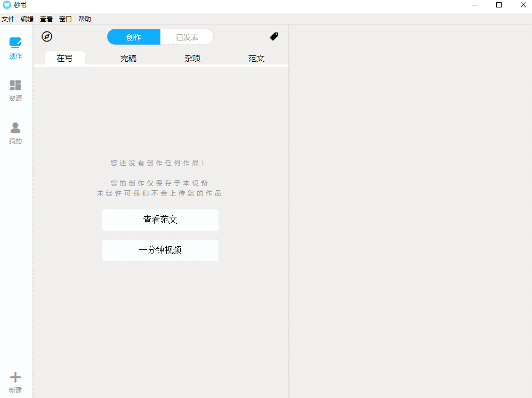
Task: Open the 查看 menu
Action: 46,19
